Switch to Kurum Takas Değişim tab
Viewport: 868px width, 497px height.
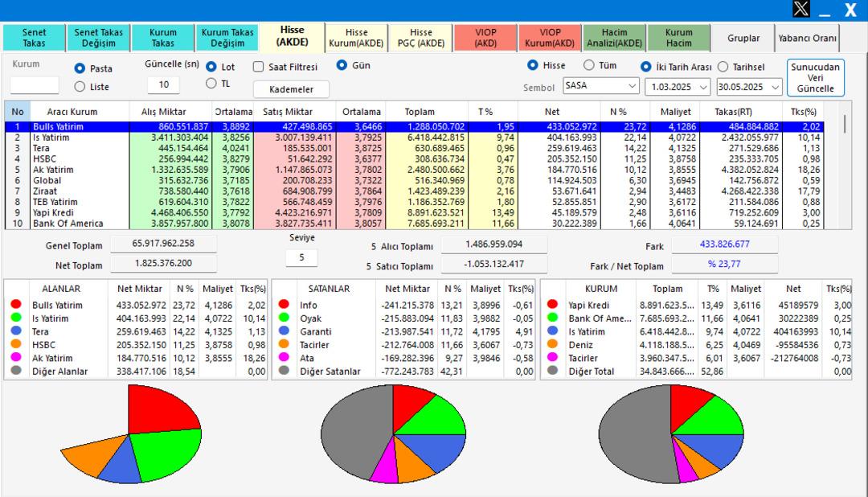pyautogui.click(x=227, y=38)
